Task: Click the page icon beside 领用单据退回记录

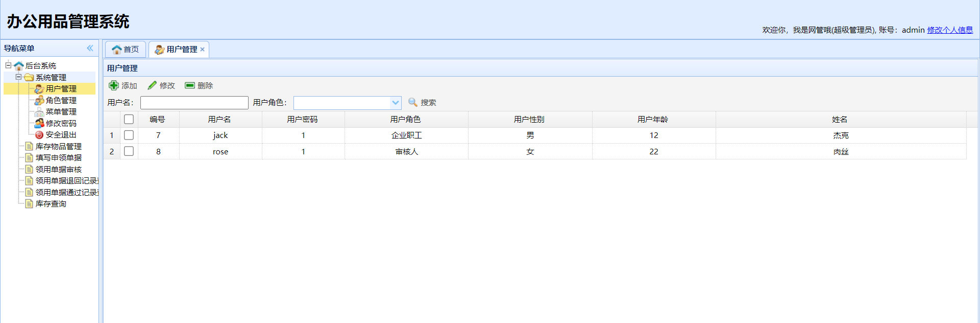Action: coord(29,181)
